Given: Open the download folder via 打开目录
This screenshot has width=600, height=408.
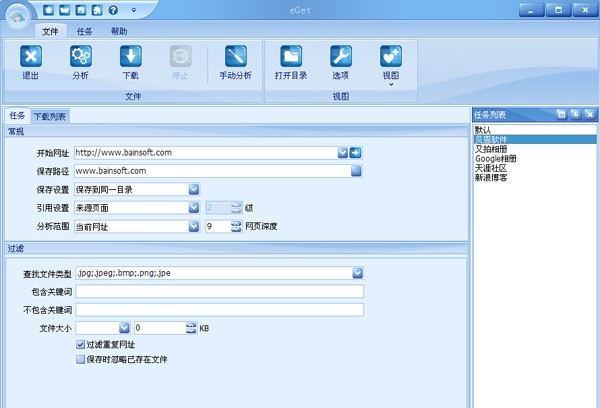Looking at the screenshot, I should (291, 56).
